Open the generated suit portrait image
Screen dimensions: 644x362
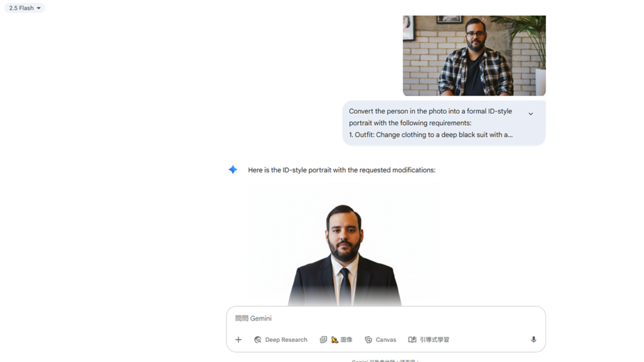[344, 244]
